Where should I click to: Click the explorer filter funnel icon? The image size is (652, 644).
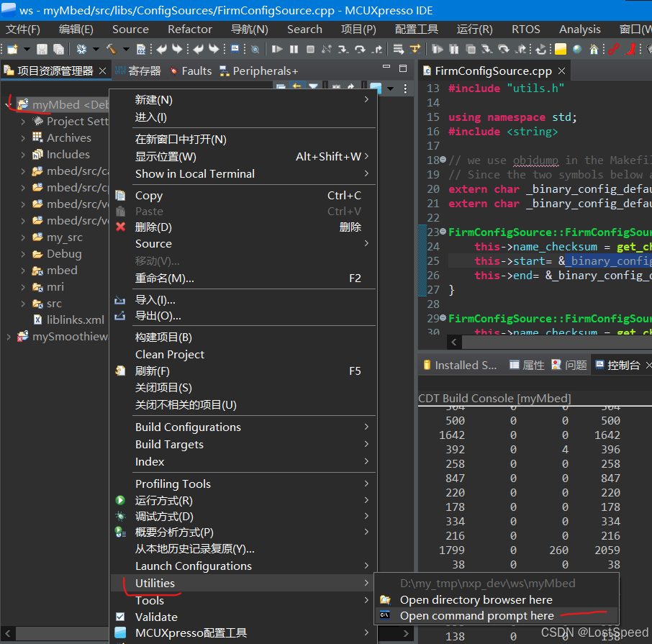[x=313, y=86]
